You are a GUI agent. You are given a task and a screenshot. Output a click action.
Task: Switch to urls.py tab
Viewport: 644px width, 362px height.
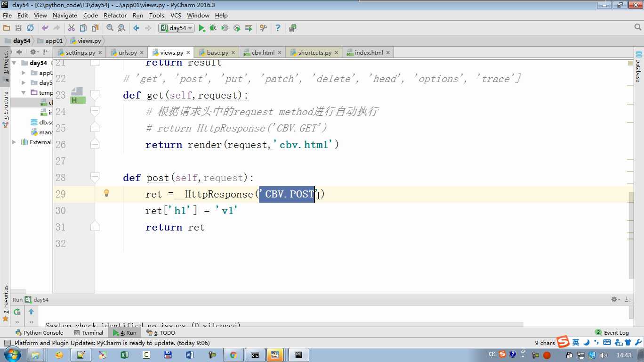pos(128,53)
